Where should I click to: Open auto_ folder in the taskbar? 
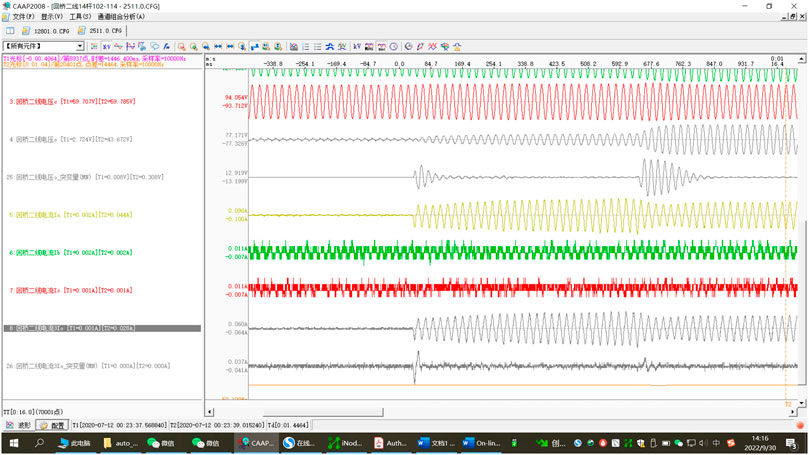(x=121, y=443)
